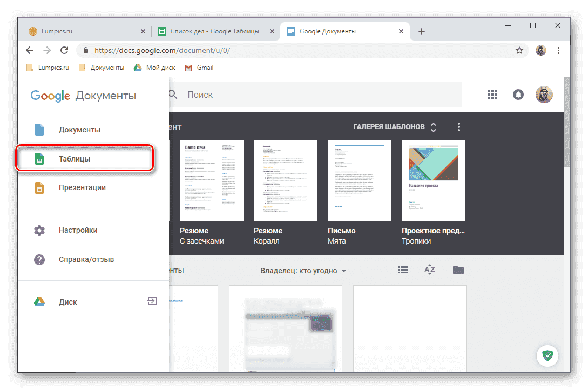Expand the ГАЛЕРЕЯ ШАБЛОНОВ chevron
588x390 pixels.
(433, 126)
